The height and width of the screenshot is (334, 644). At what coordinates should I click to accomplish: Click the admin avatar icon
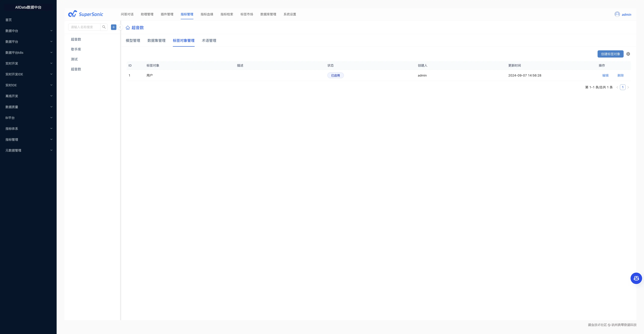[x=617, y=14]
